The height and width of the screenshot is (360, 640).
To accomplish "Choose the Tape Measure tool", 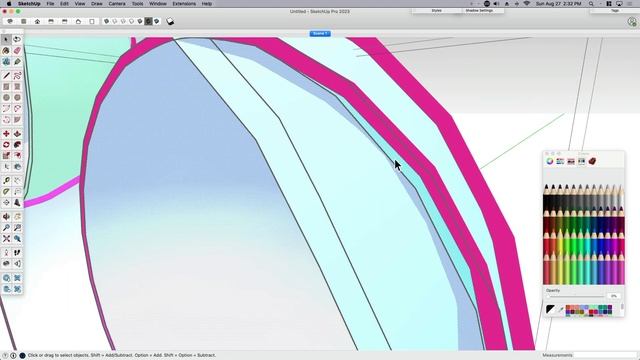I will 6,180.
